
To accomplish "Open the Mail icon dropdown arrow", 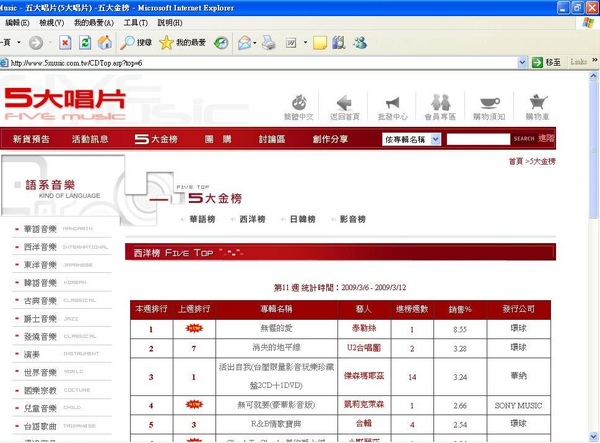I will pos(255,42).
